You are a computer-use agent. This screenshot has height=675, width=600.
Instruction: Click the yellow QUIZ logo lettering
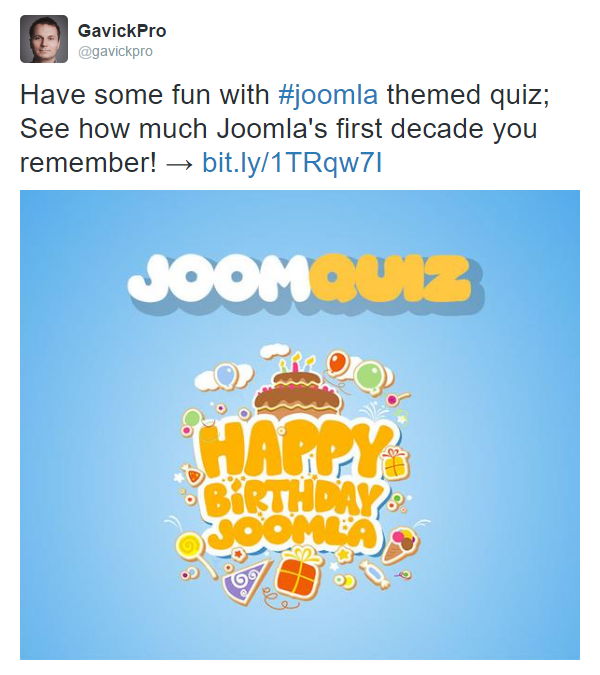pos(388,275)
